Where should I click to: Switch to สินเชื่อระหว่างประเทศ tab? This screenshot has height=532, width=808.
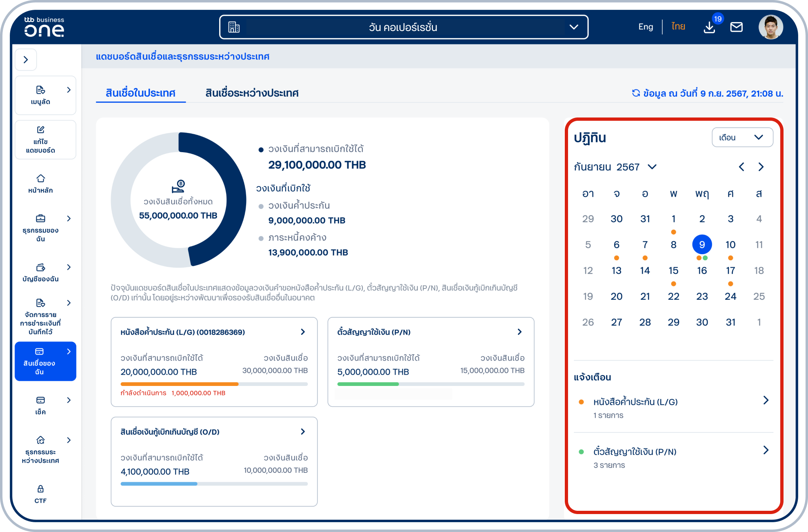(252, 93)
